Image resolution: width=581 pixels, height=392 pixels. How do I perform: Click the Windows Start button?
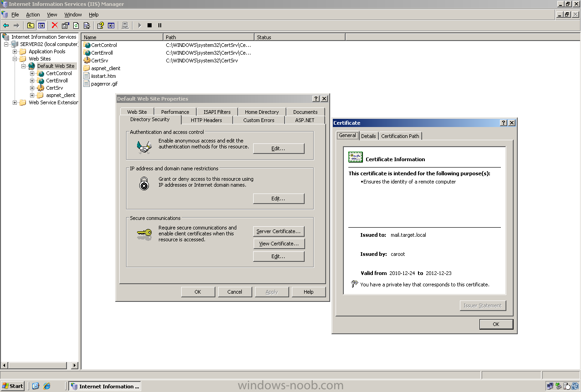click(x=13, y=386)
